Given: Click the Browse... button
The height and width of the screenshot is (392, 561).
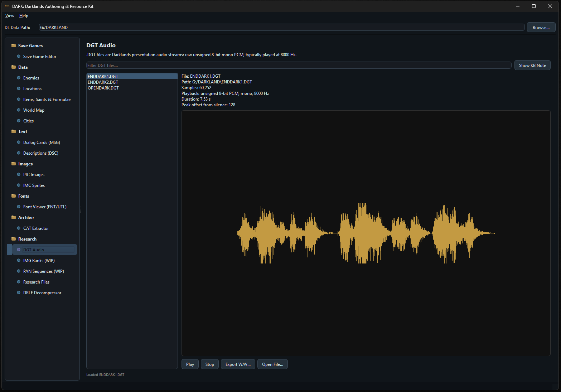Looking at the screenshot, I should (541, 27).
